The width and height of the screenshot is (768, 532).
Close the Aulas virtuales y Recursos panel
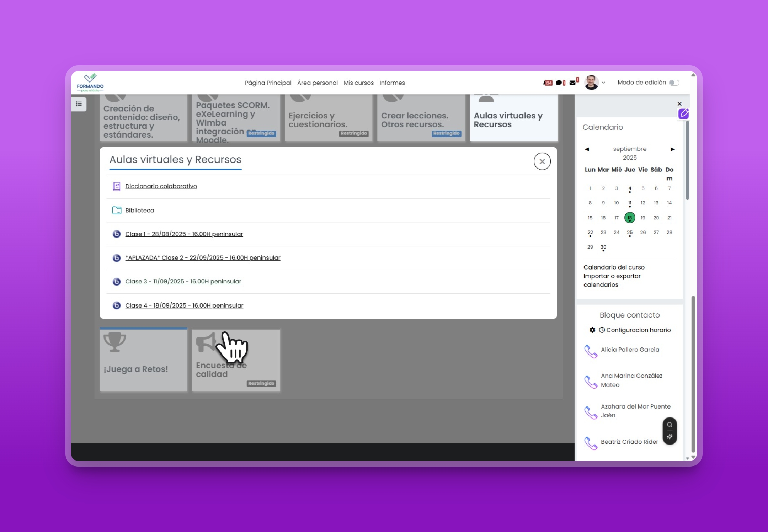(542, 161)
